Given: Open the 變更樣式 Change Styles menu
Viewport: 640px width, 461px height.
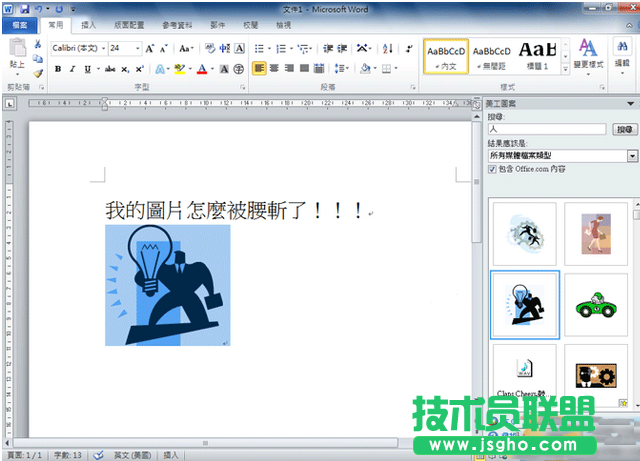Looking at the screenshot, I should [x=588, y=57].
